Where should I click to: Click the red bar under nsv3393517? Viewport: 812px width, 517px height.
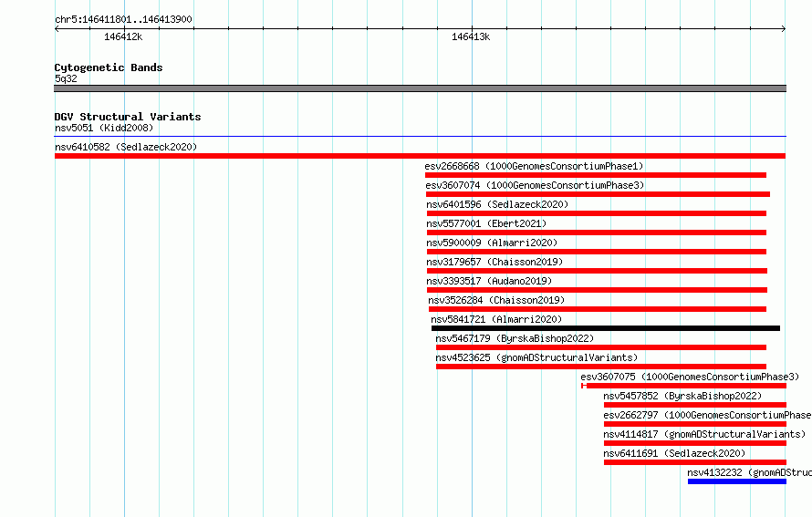pyautogui.click(x=597, y=290)
